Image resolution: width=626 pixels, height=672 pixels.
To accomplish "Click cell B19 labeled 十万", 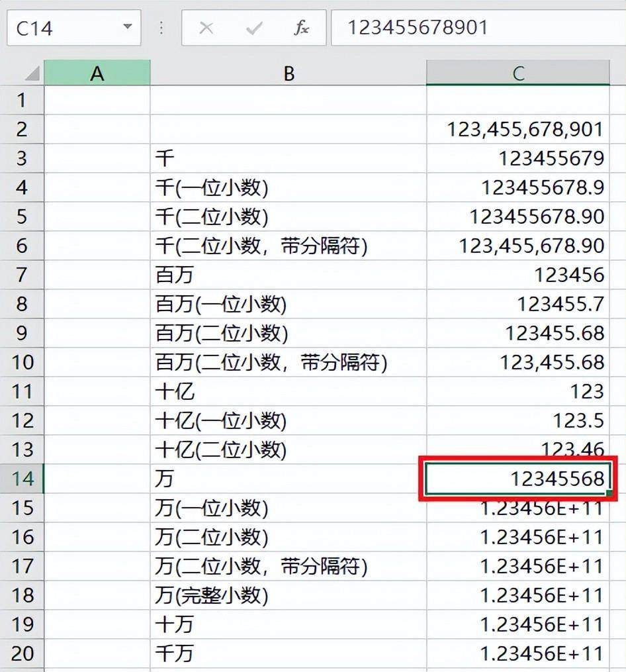I will click(x=289, y=624).
